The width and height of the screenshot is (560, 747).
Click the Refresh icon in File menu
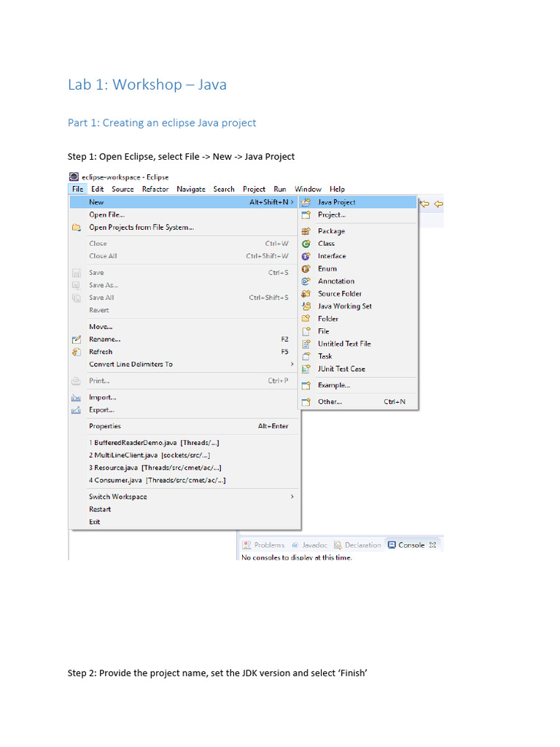76,352
